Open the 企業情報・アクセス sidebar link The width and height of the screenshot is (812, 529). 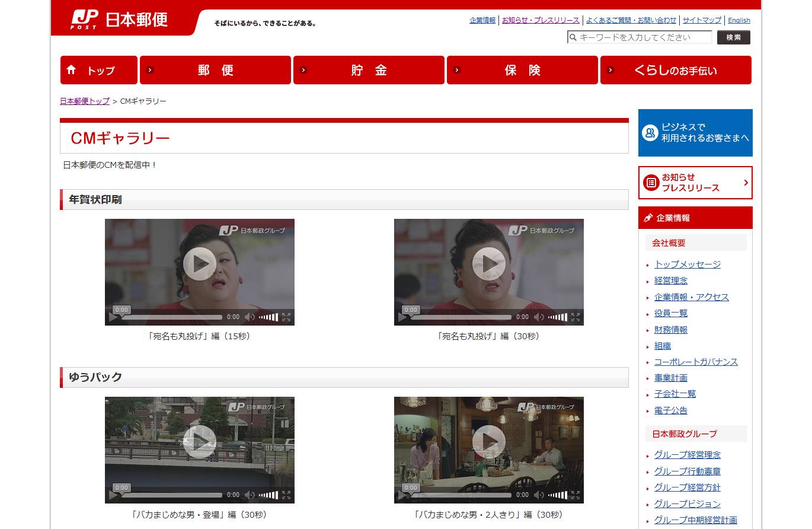(692, 297)
